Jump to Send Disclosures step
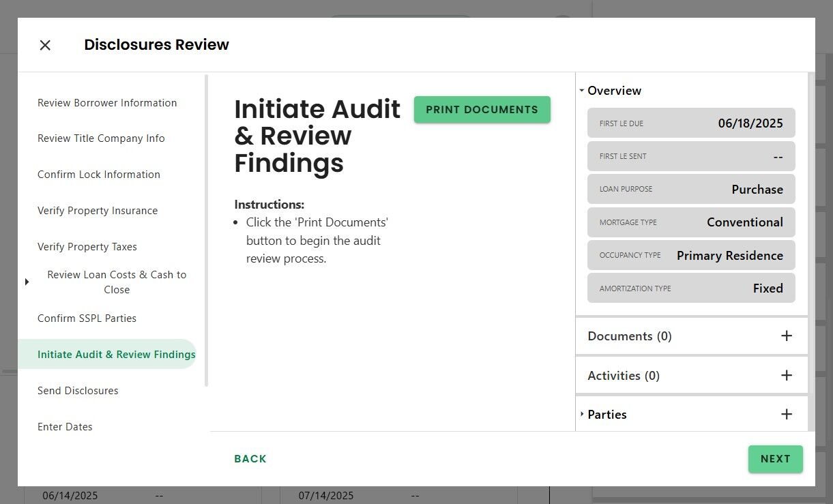The image size is (833, 504). (x=78, y=391)
